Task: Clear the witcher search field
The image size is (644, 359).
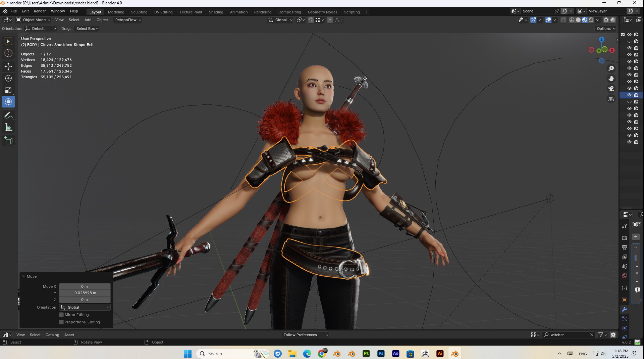Action: 592,335
